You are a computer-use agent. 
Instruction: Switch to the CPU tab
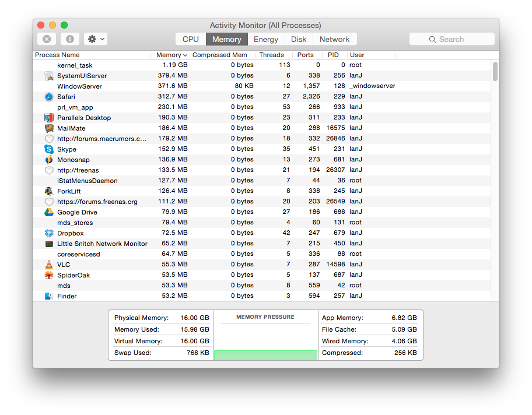191,39
